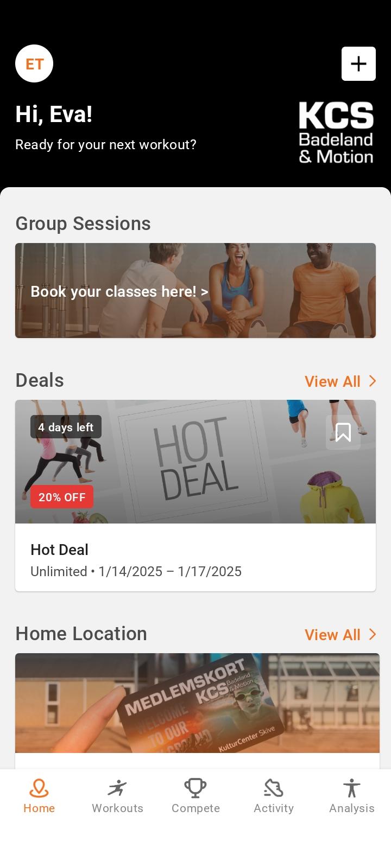Open the ET profile avatar
The image size is (391, 868).
[x=34, y=63]
